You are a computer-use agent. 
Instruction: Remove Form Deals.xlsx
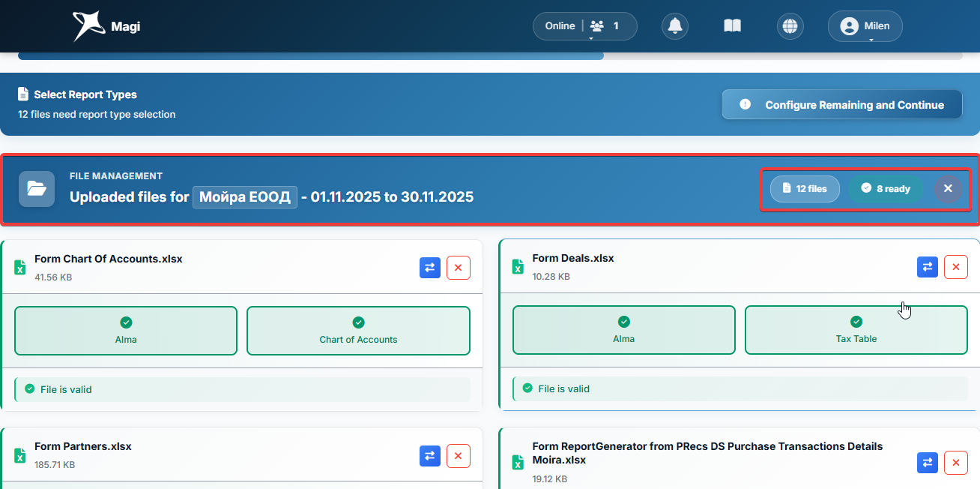(x=956, y=267)
